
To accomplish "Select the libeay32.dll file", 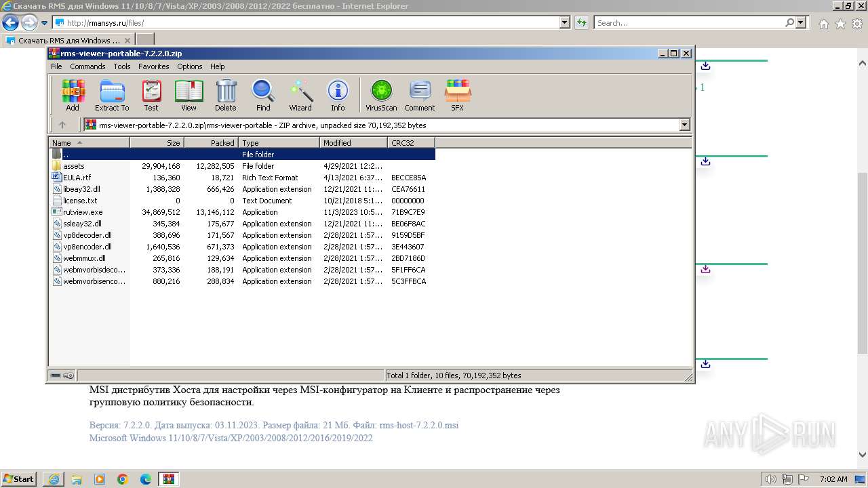I will click(242, 189).
